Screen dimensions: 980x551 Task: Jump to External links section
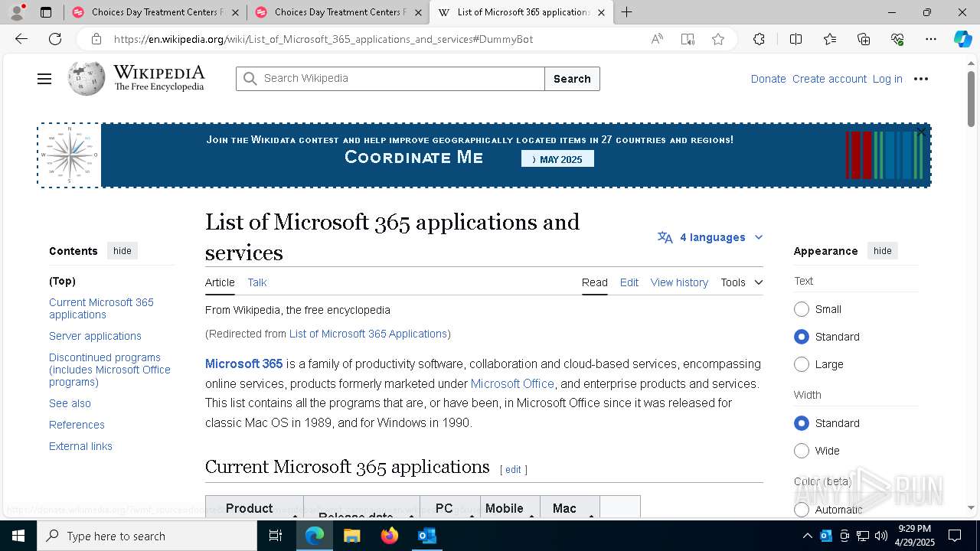coord(80,446)
